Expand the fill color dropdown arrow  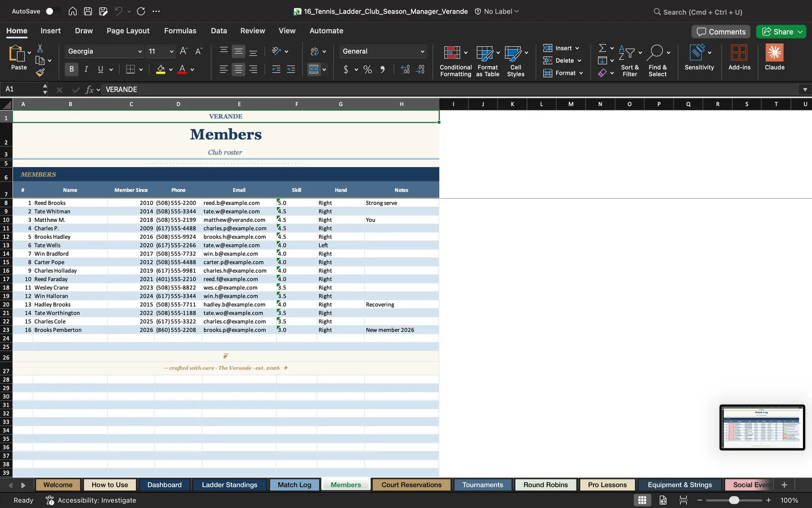coord(171,70)
